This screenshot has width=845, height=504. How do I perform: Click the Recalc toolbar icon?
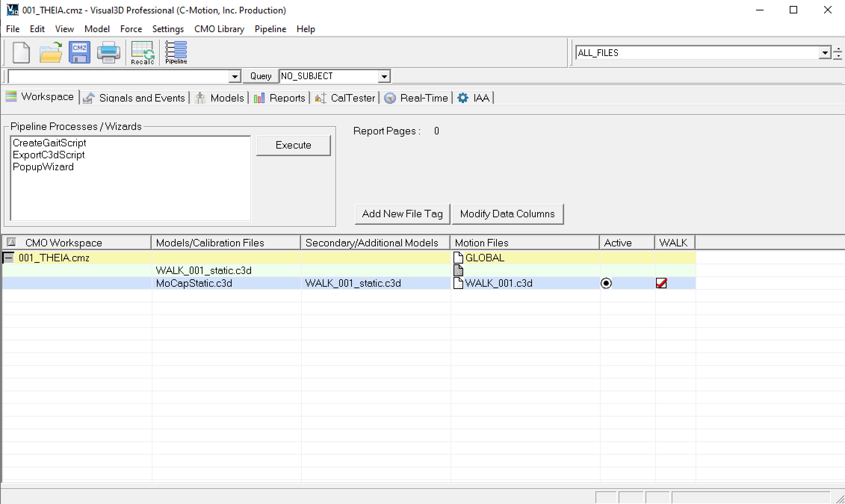tap(142, 53)
